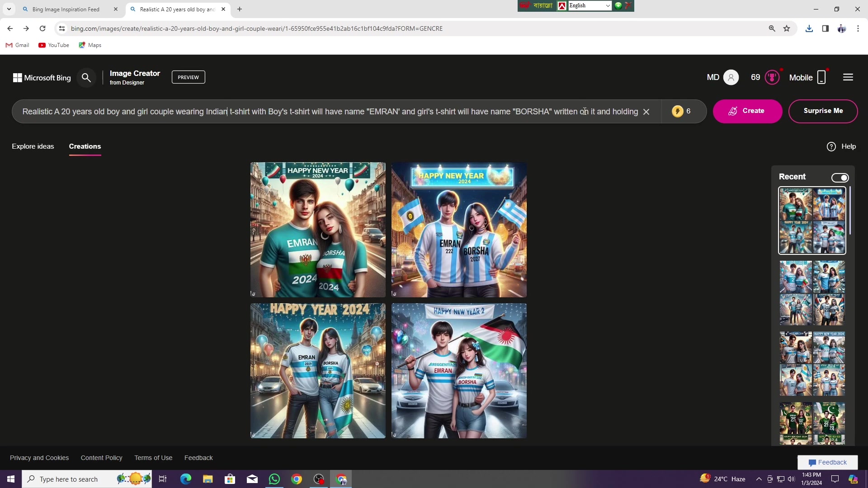Toggle the Recent panel switch
Viewport: 868px width, 488px height.
(840, 178)
